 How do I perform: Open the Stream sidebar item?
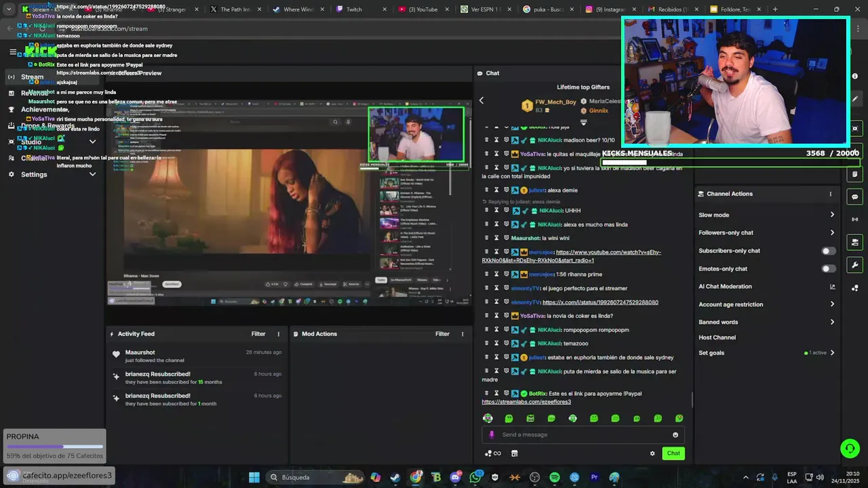click(x=52, y=77)
